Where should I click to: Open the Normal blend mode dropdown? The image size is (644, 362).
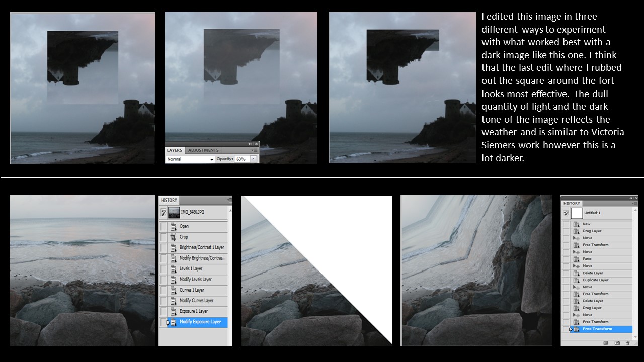point(190,159)
